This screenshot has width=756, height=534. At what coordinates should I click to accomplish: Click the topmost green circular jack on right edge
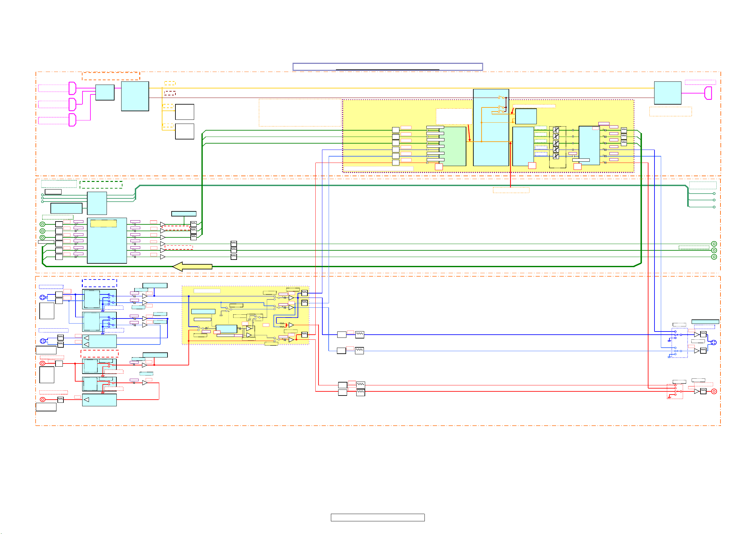point(714,244)
